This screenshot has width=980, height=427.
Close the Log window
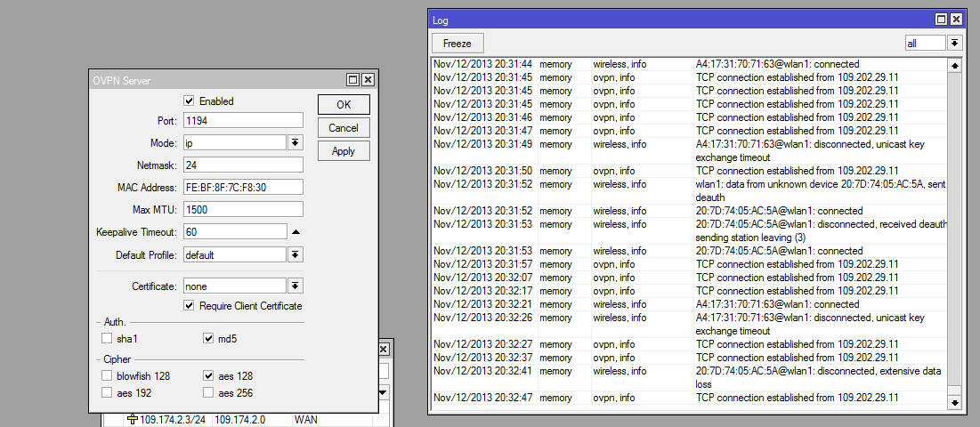tap(956, 20)
